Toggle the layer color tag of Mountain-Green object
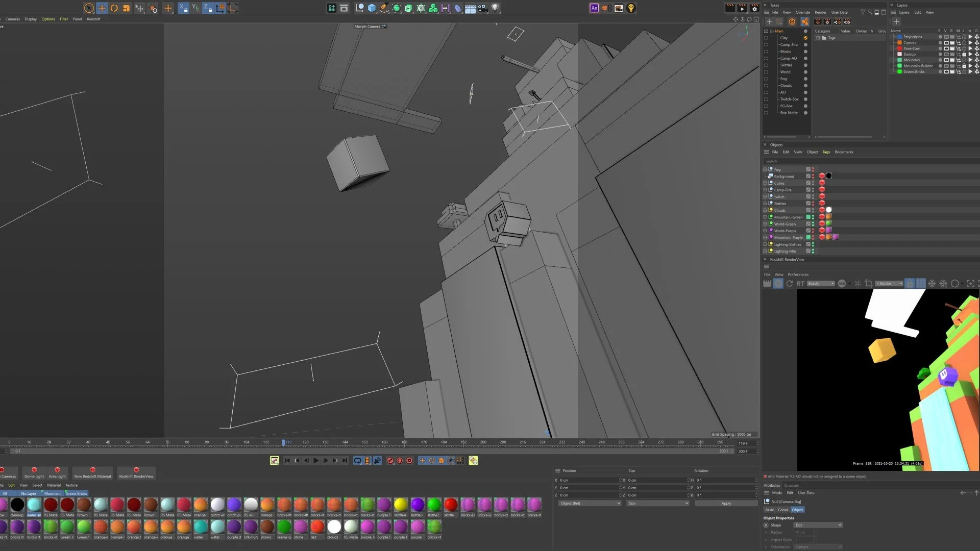The height and width of the screenshot is (551, 980). (808, 217)
